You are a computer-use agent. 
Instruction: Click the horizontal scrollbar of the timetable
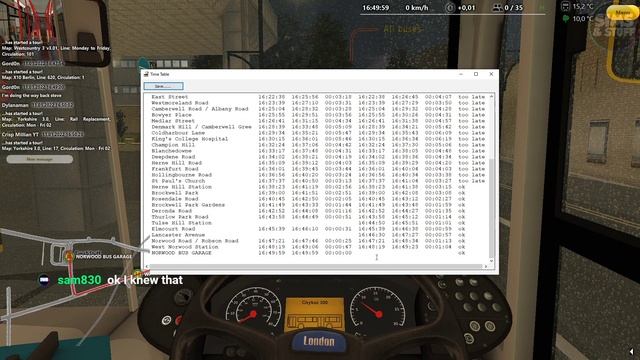316,266
